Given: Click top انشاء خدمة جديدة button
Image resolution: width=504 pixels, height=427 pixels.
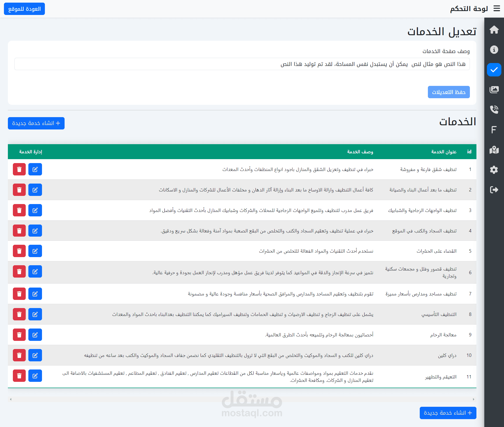Looking at the screenshot, I should [x=36, y=123].
